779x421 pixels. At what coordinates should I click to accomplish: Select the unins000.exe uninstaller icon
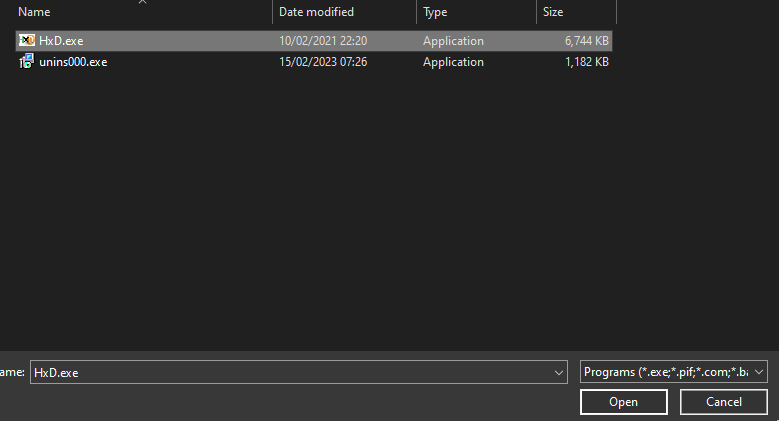[x=26, y=61]
